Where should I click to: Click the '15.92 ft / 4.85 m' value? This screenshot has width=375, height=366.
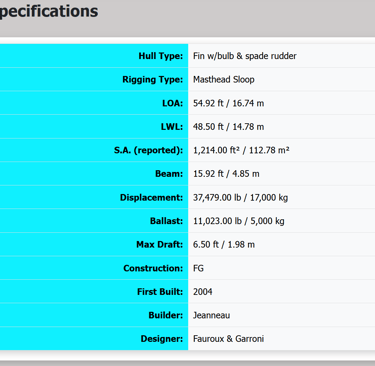click(x=226, y=174)
